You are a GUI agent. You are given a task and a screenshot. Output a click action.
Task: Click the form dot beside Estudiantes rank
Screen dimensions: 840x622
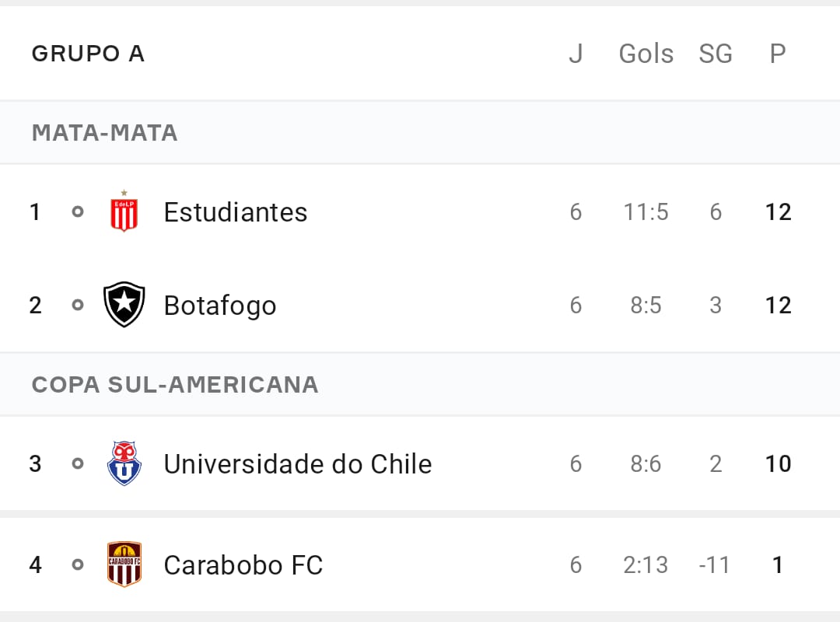tap(78, 211)
